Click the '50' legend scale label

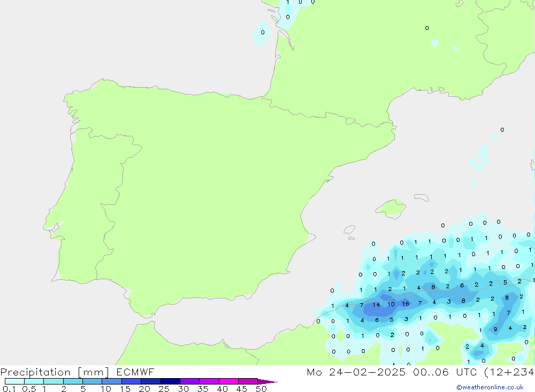click(x=261, y=389)
